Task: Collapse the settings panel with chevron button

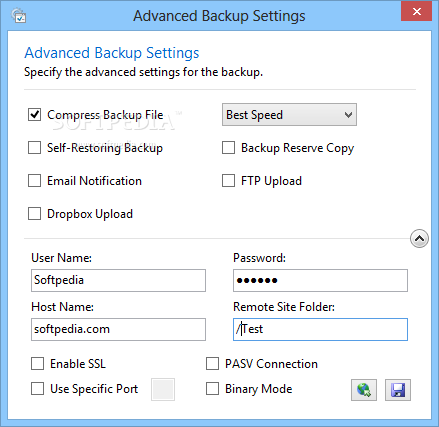Action: tap(419, 239)
